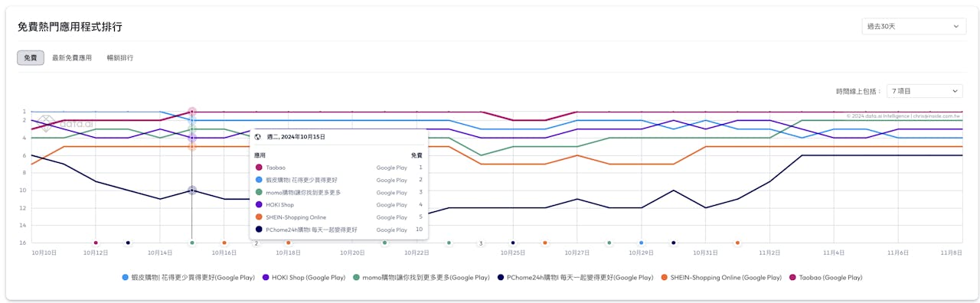Toggle PChome24h購物 legend entry
Image resolution: width=980 pixels, height=303 pixels.
(575, 277)
